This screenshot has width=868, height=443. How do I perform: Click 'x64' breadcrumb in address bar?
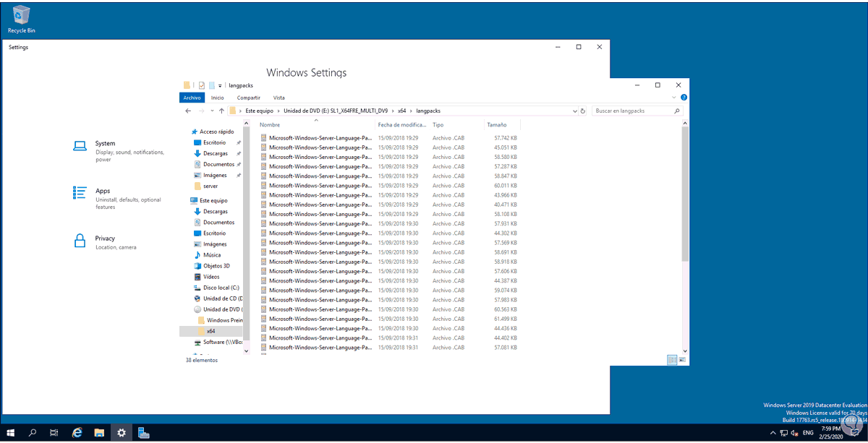(403, 111)
